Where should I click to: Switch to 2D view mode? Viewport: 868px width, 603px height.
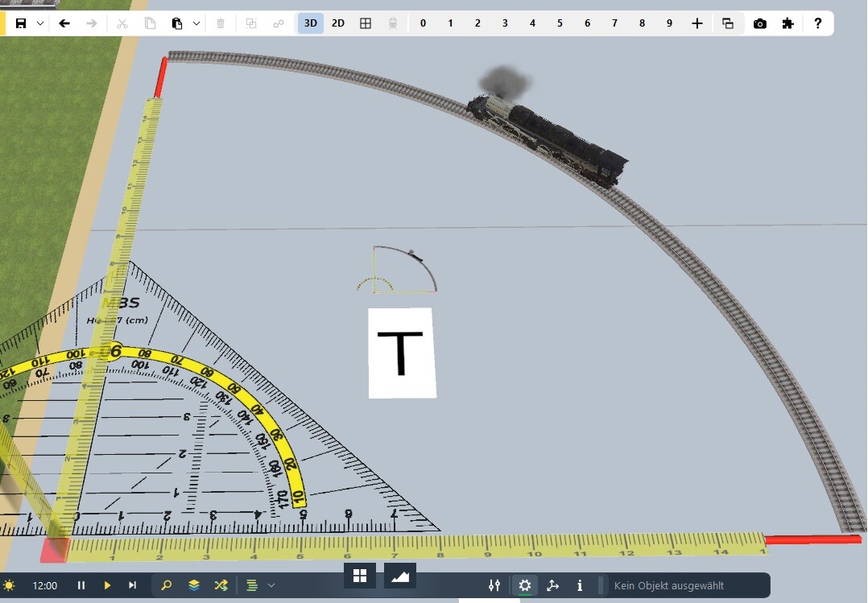[338, 23]
